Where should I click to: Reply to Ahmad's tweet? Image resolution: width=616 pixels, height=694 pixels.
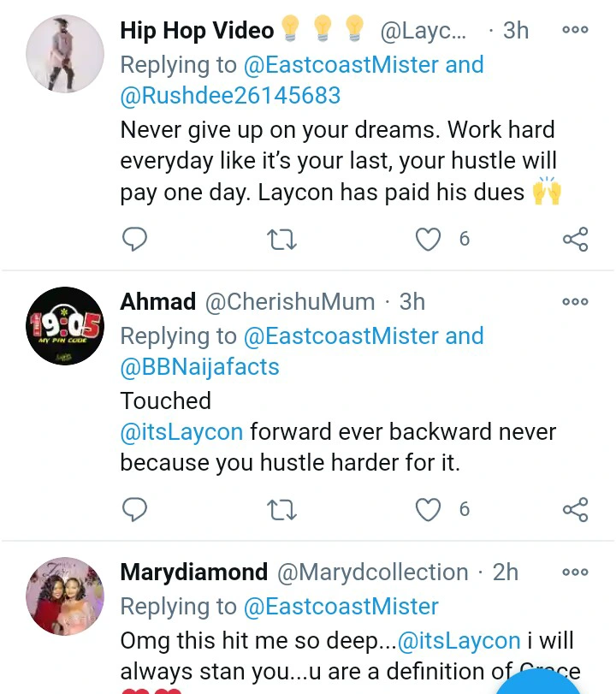pos(135,509)
